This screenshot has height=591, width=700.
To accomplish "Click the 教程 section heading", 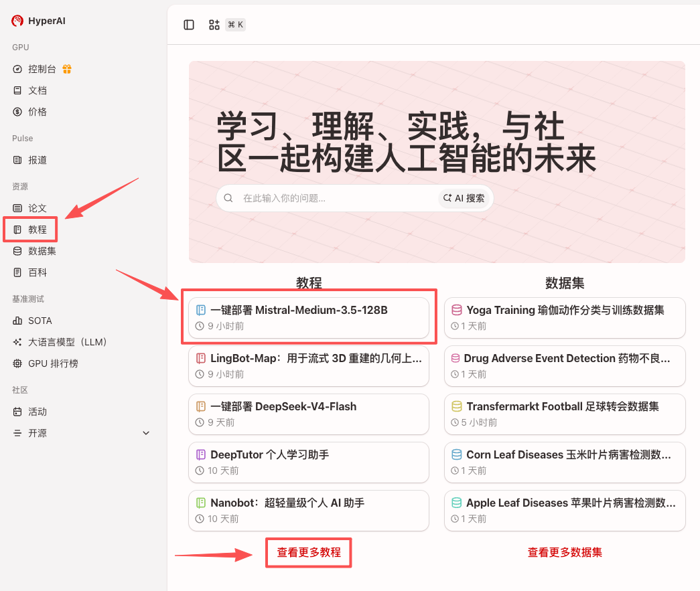I will 309,283.
